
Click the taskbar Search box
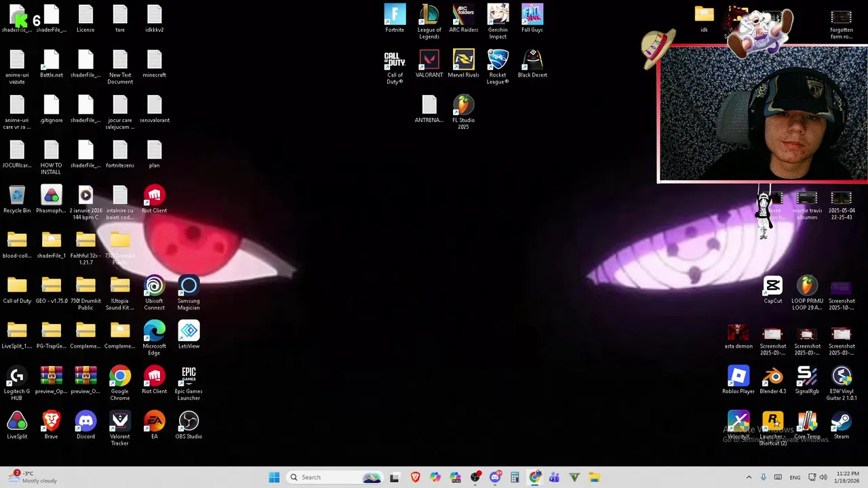pyautogui.click(x=334, y=477)
